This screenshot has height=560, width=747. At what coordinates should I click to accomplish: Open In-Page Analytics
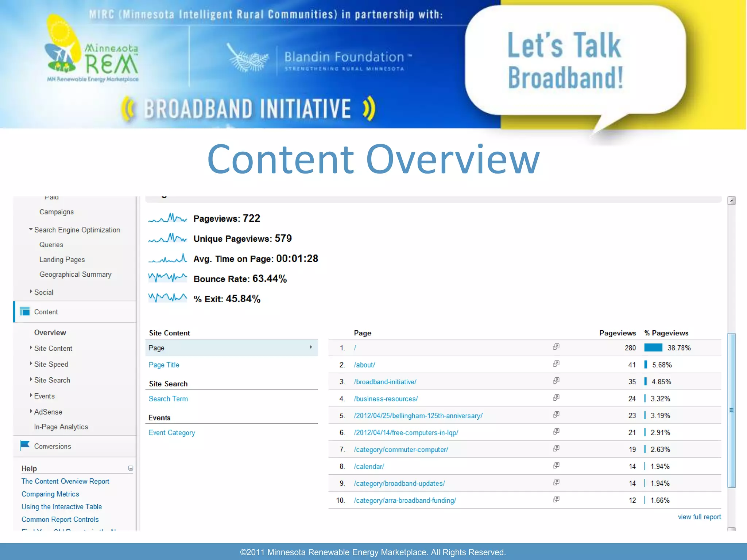tap(61, 427)
